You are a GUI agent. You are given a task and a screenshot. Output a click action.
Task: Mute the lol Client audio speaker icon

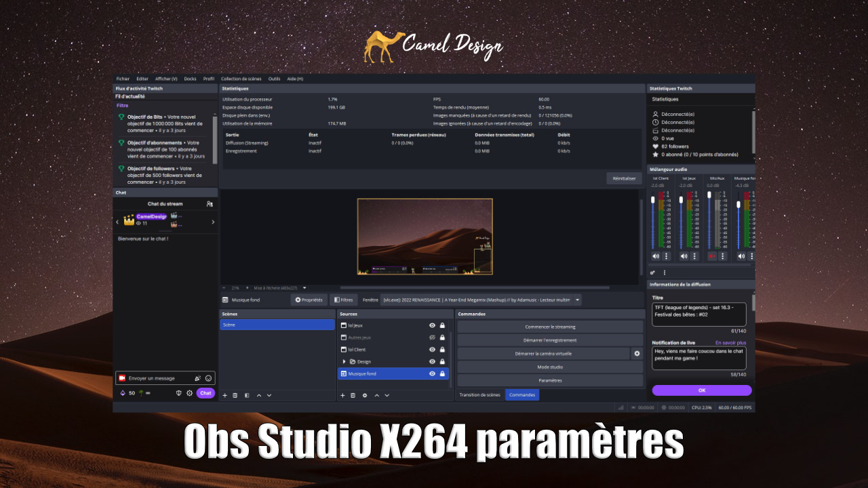(x=656, y=256)
